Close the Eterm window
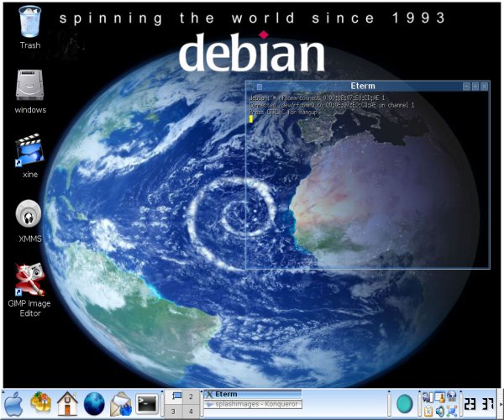Viewport: 504px width, 420px height. [x=485, y=87]
